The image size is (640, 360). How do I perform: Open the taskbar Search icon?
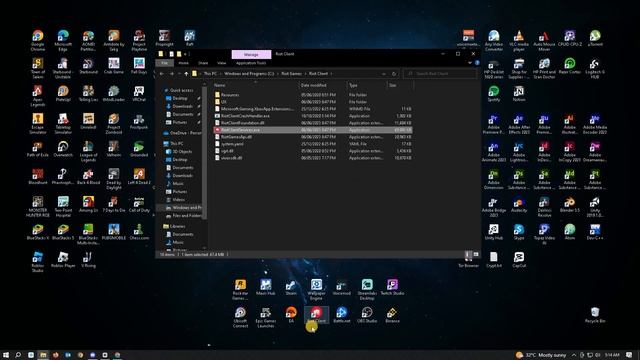(x=18, y=355)
